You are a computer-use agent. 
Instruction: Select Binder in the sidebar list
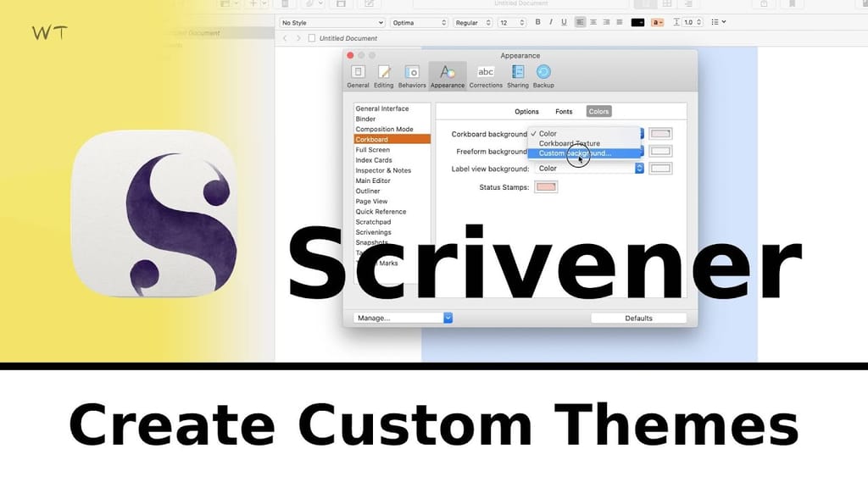392,119
